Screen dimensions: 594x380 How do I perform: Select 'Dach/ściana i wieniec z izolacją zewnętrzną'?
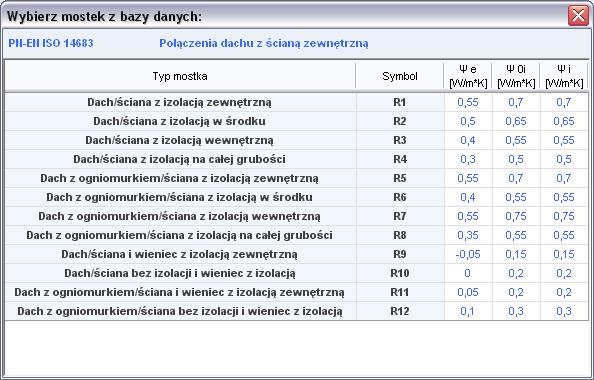tap(297, 254)
